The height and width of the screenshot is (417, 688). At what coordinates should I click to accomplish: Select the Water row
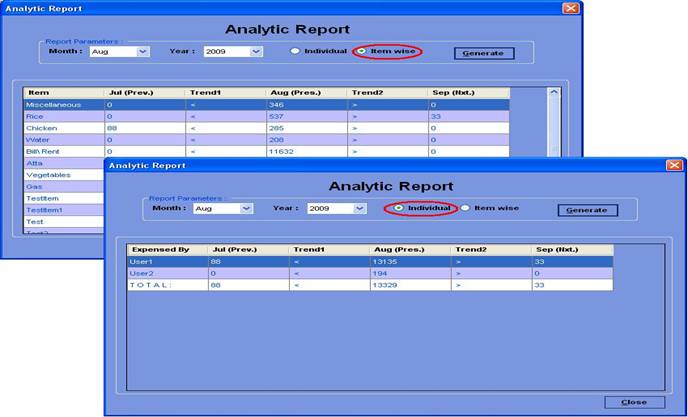point(267,140)
